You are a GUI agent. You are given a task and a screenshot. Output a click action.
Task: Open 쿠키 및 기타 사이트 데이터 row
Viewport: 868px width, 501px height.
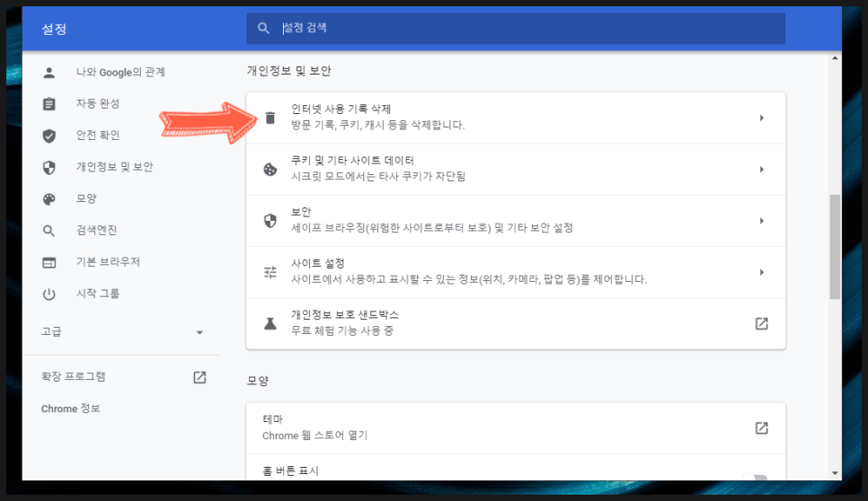point(516,169)
